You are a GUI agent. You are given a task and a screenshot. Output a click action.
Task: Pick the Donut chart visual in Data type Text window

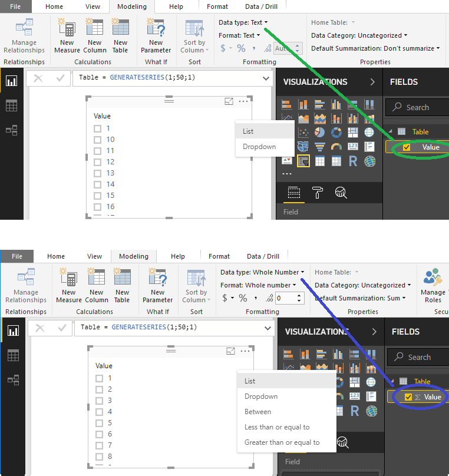point(336,133)
